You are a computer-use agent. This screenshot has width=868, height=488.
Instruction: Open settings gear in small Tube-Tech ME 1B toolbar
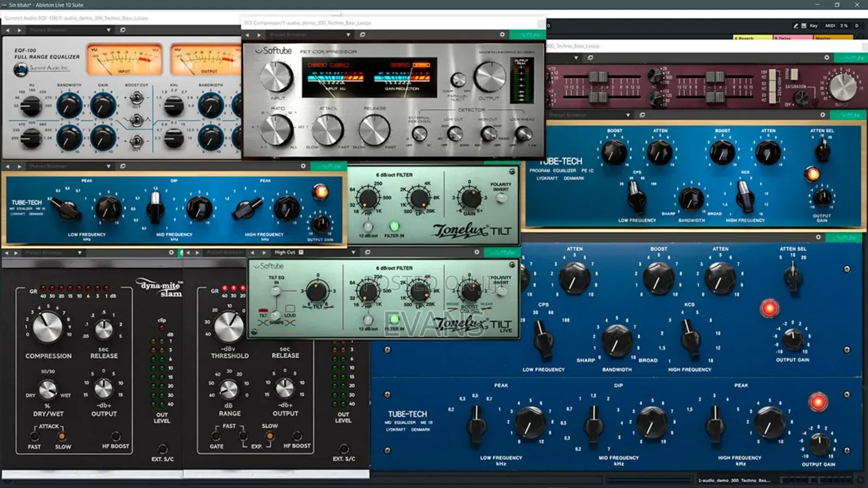tap(303, 166)
